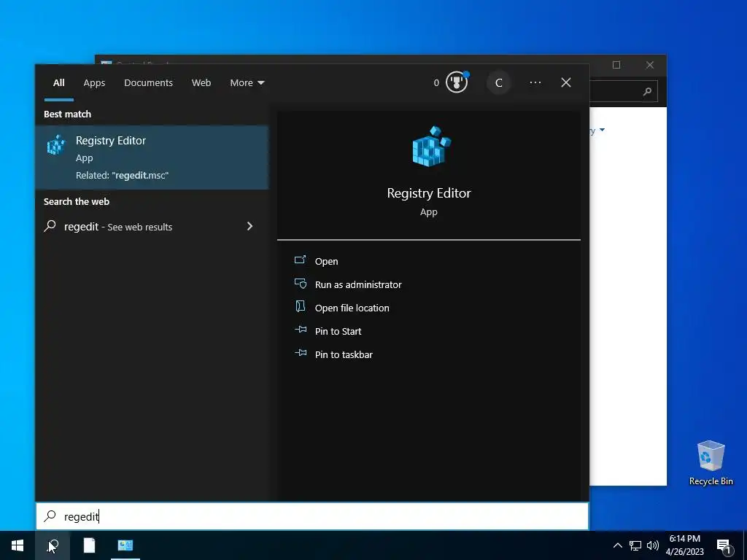
Task: Maximize the Control Panel window
Action: [x=616, y=65]
